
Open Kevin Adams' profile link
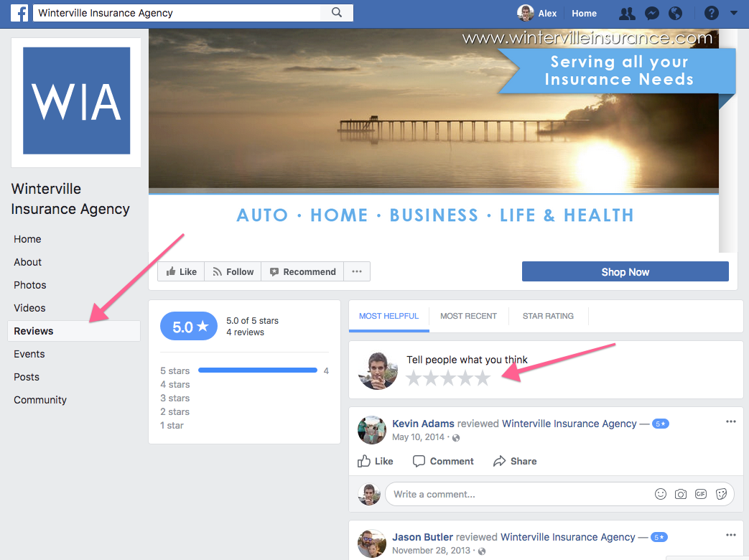[423, 424]
